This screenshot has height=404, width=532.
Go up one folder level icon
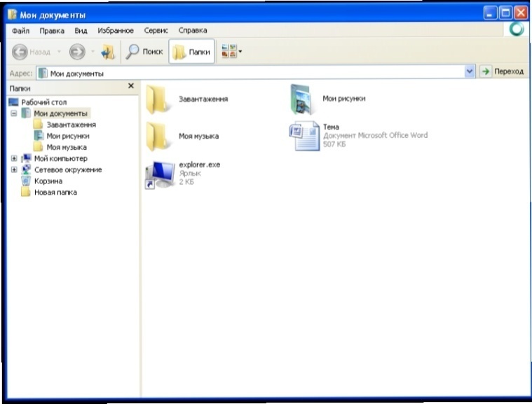[108, 53]
